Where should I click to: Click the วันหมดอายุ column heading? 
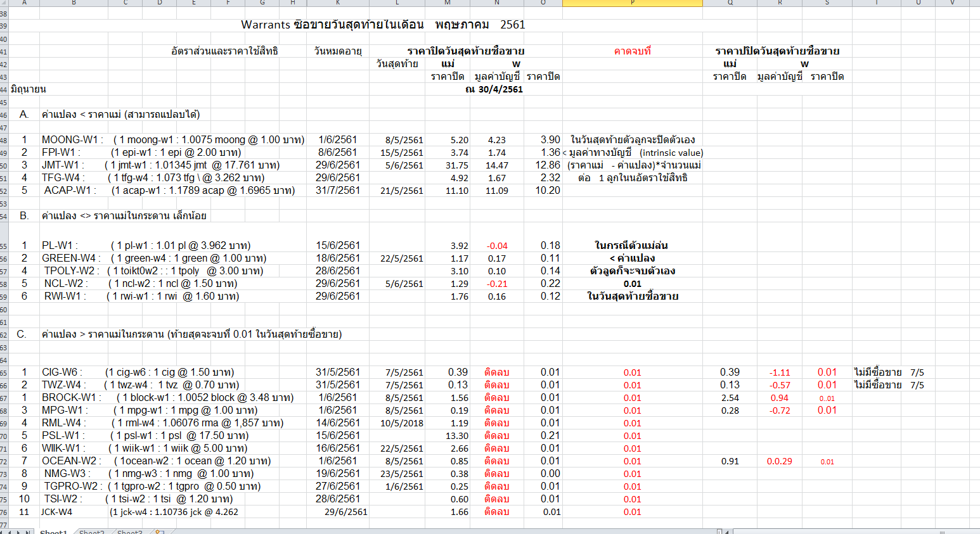point(338,51)
